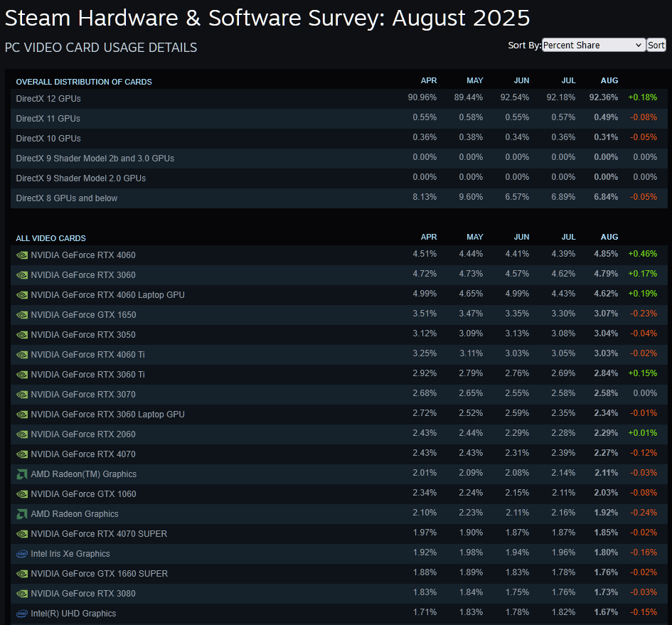Screen dimensions: 672x625
Task: Click NVIDIA logo beside GeForce GTX 1650
Action: (22, 315)
